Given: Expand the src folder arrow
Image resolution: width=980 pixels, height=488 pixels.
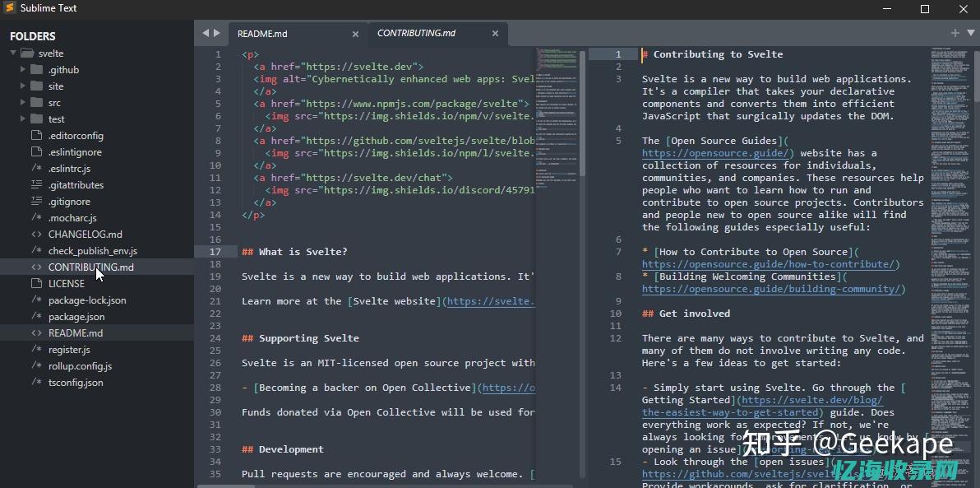Looking at the screenshot, I should [x=23, y=102].
